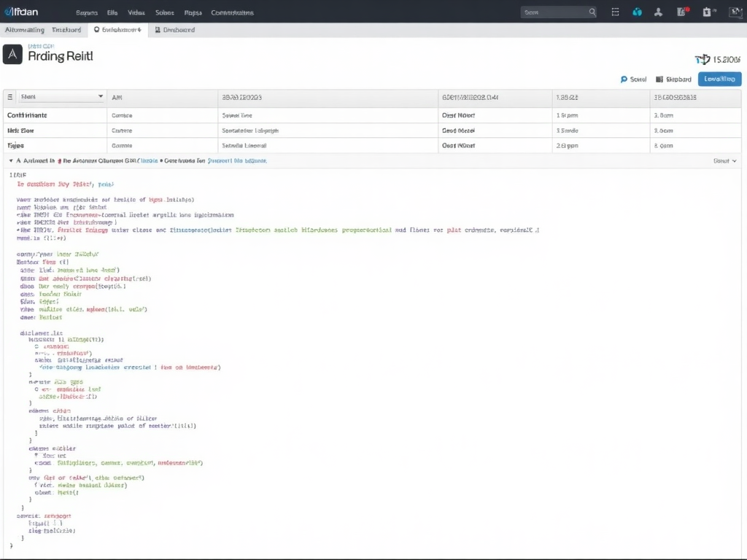
Task: Click the red first line of the code block
Action: point(65,184)
